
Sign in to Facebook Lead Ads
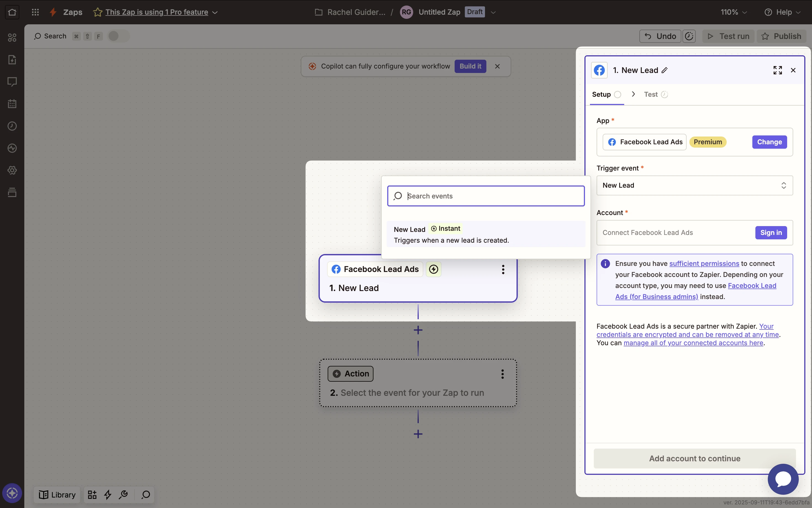pos(771,233)
